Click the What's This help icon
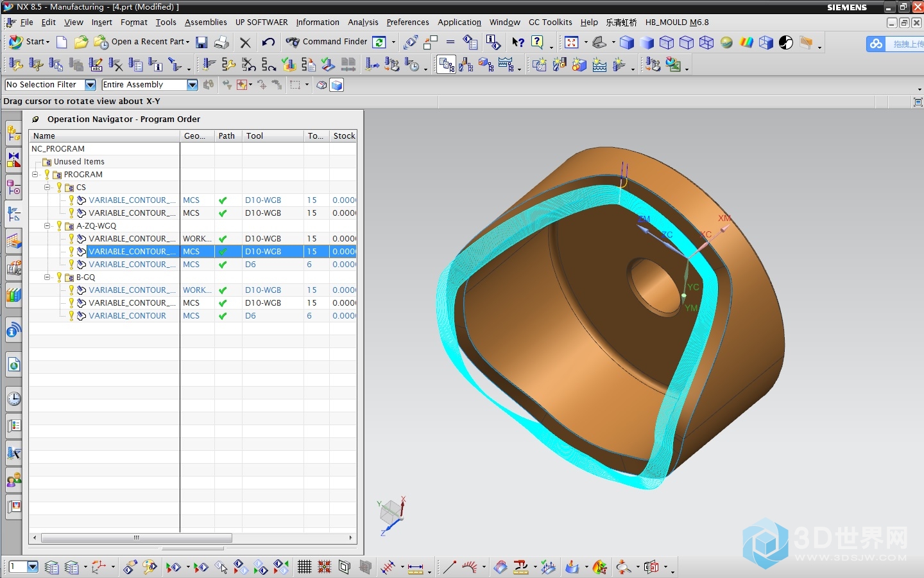 (x=518, y=42)
